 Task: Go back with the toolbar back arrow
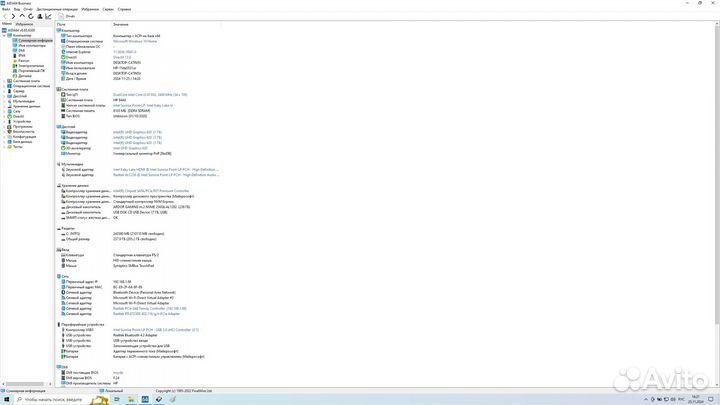(x=5, y=16)
